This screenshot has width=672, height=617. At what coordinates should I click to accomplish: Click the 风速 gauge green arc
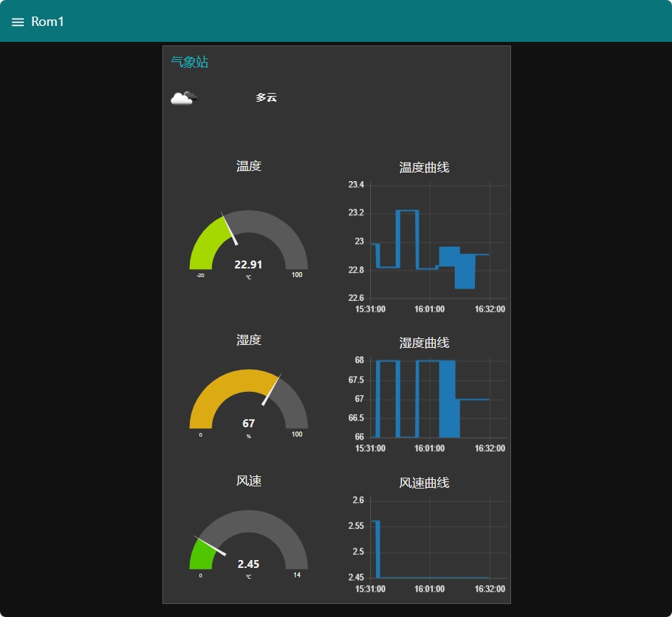tap(200, 556)
